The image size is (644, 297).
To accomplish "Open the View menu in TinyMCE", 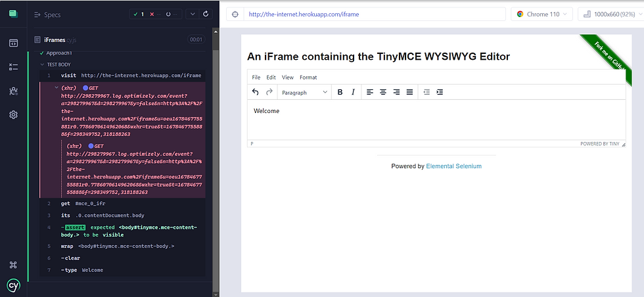I will [288, 78].
